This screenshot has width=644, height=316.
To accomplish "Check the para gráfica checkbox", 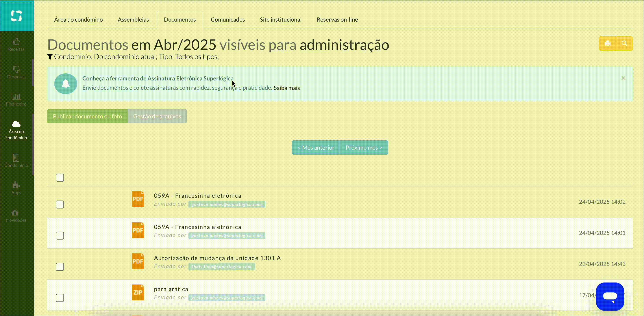I will click(x=60, y=298).
